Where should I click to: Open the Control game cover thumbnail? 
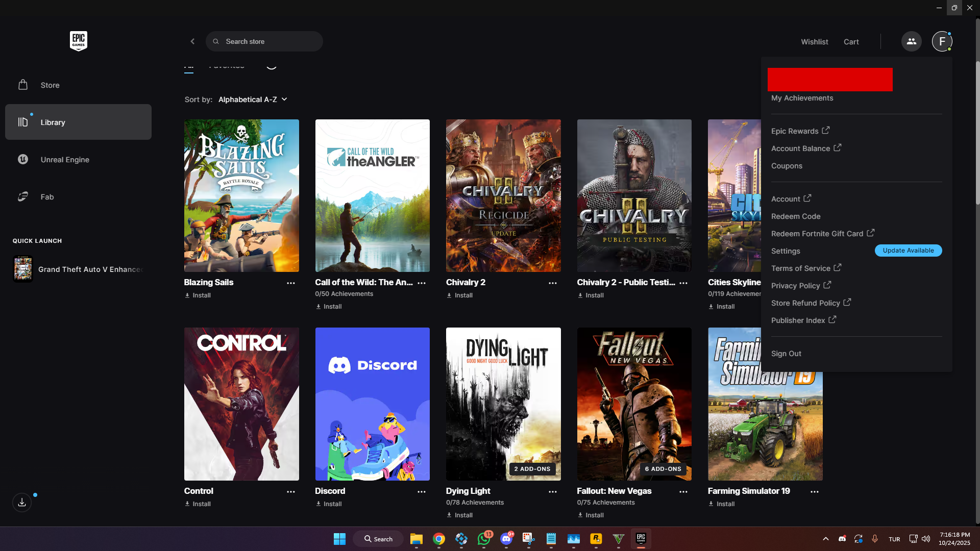[x=241, y=404]
